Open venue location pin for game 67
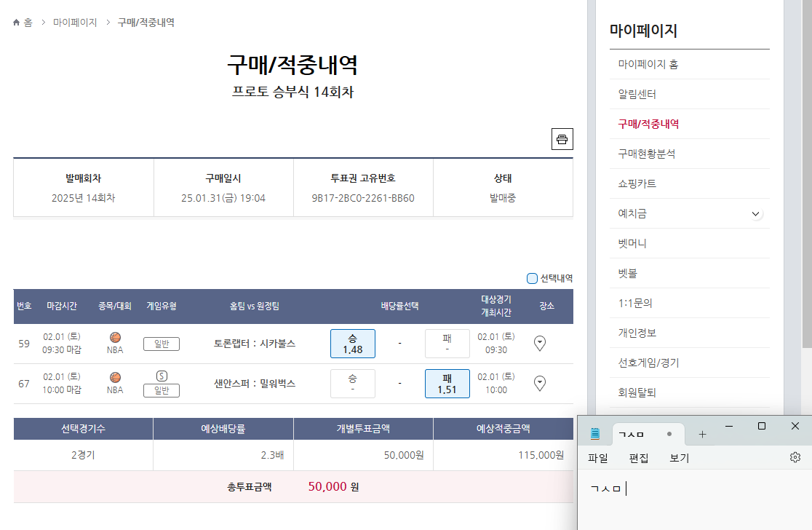The width and height of the screenshot is (812, 530). point(540,383)
